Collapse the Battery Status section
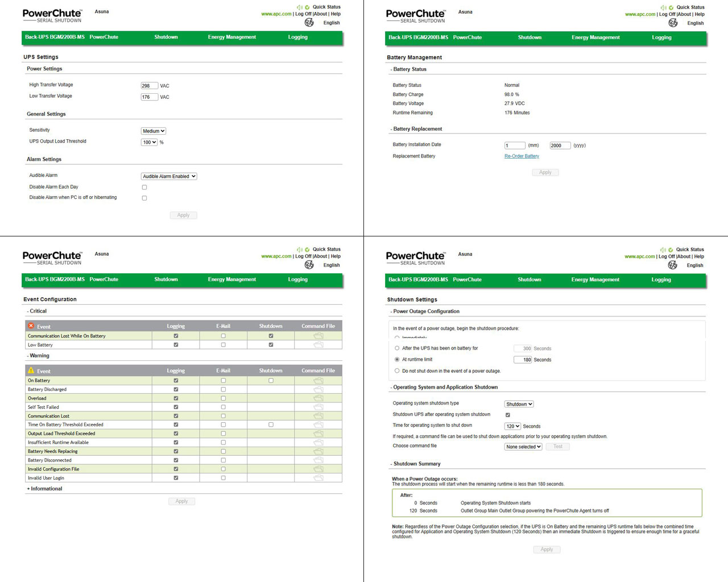 coord(408,69)
